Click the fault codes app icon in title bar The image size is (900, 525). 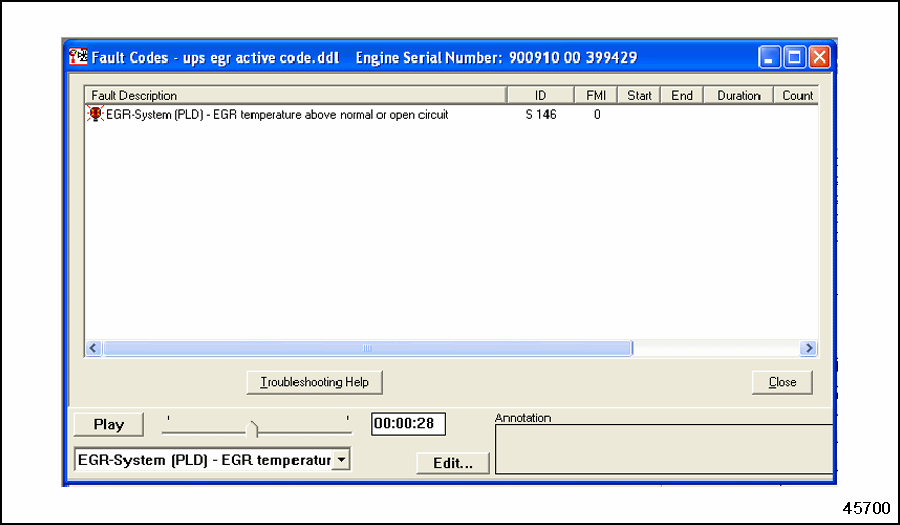(77, 58)
